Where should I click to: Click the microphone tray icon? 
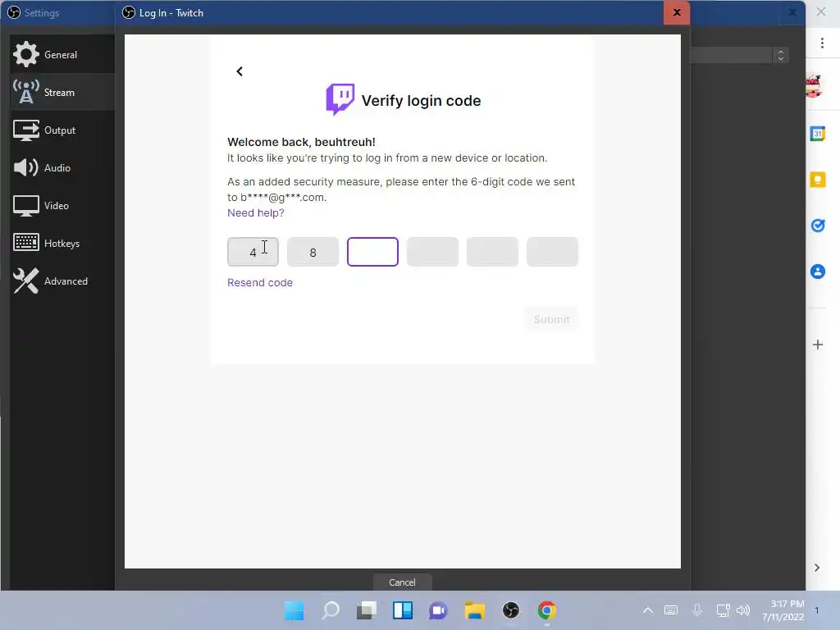click(x=697, y=610)
